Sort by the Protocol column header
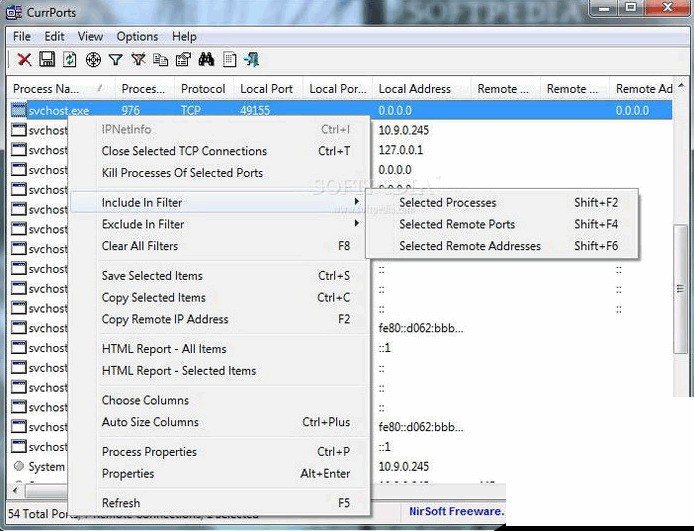 pos(204,88)
